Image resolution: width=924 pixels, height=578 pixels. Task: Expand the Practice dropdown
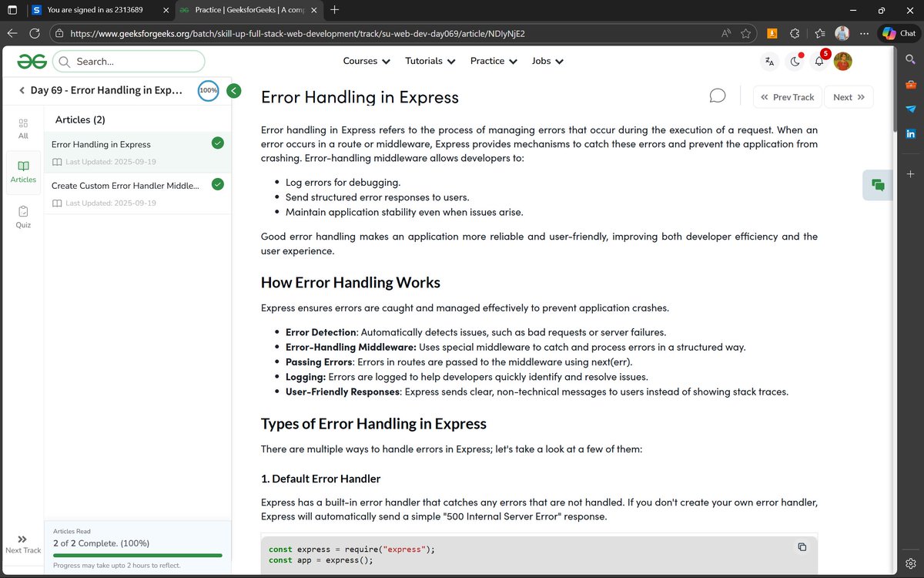(x=493, y=60)
